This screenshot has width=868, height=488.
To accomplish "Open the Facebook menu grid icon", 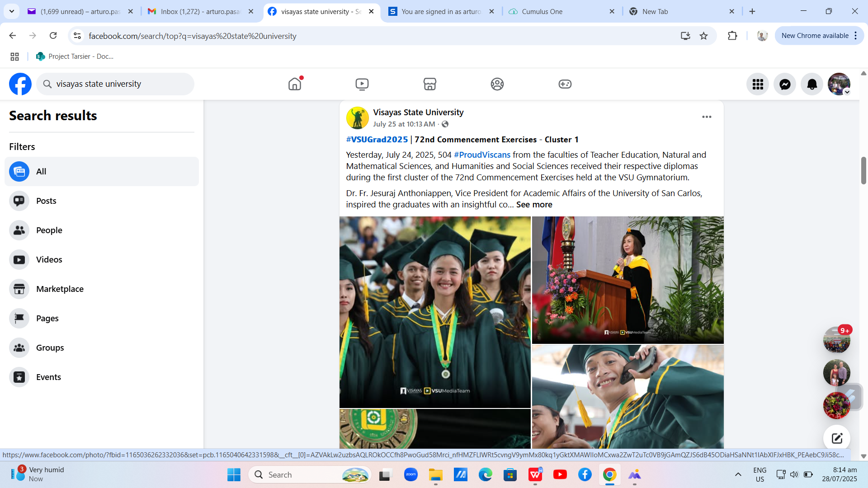I will (758, 84).
